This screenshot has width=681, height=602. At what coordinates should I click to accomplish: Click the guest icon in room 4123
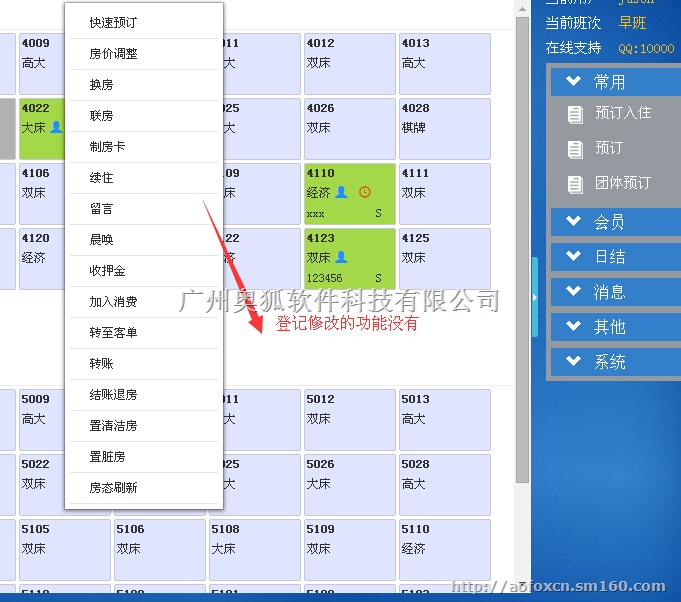pos(341,257)
